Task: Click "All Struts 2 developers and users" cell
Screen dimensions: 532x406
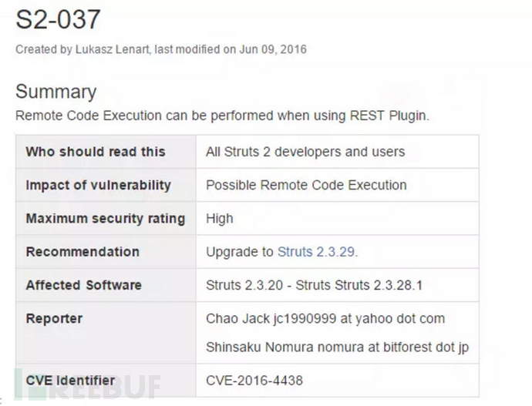Action: [305, 152]
